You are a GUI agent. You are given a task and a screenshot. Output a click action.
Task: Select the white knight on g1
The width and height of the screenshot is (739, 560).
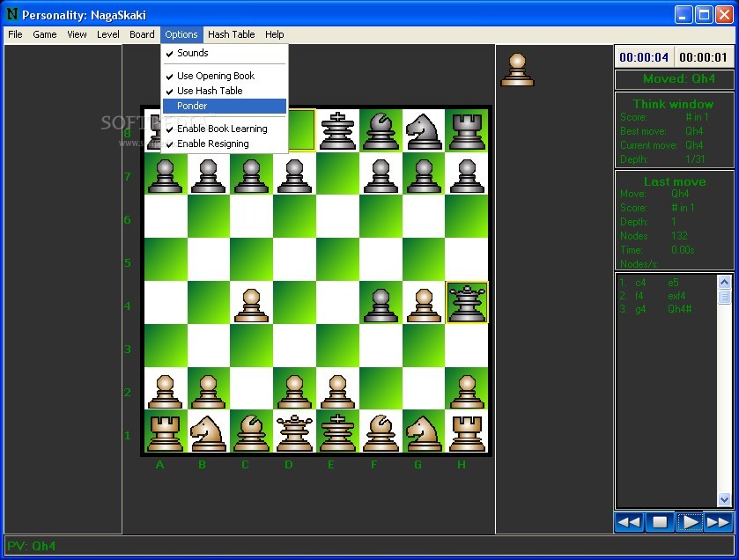(x=424, y=432)
